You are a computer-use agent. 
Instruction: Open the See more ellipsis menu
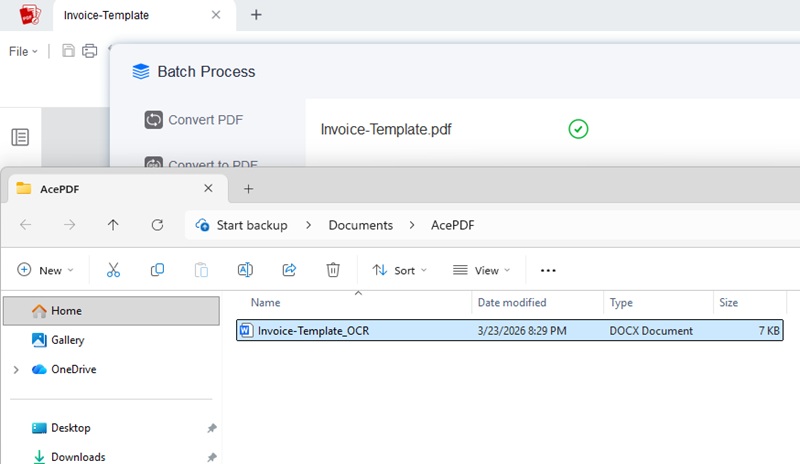coord(548,271)
